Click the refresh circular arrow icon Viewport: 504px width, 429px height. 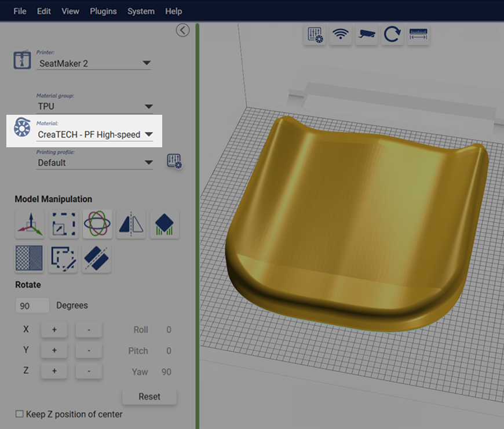392,34
